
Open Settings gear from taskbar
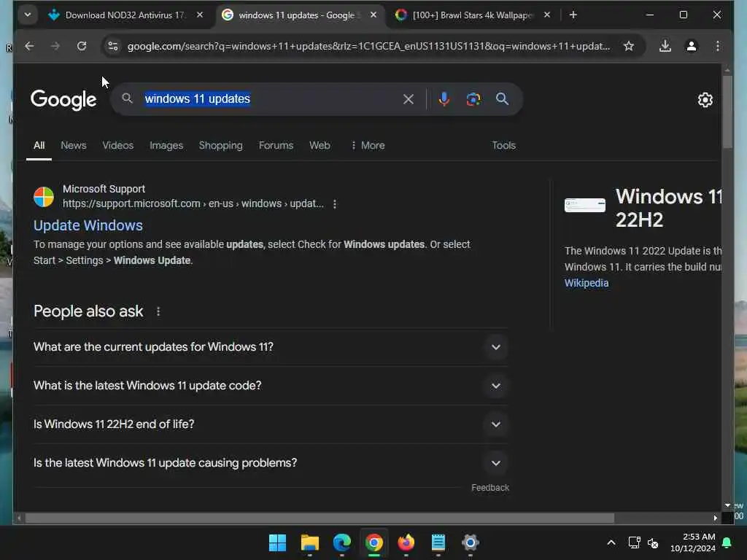point(471,542)
